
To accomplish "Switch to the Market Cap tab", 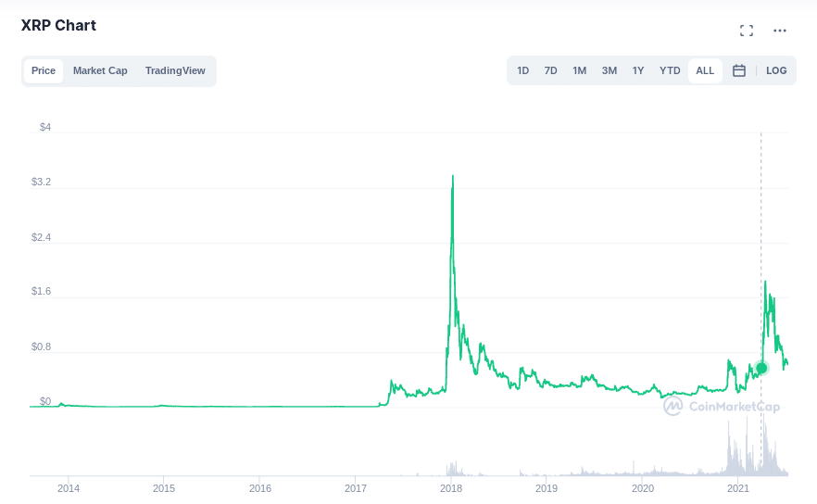I will 100,70.
